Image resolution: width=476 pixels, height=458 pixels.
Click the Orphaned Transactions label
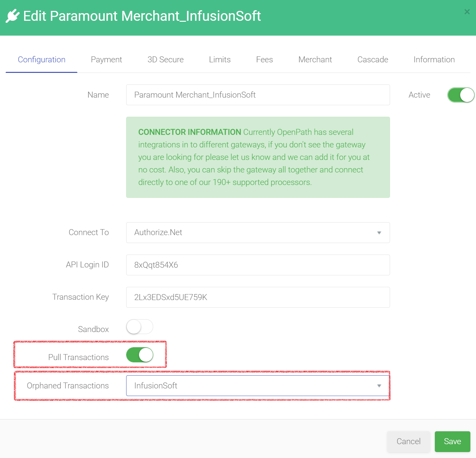point(68,386)
